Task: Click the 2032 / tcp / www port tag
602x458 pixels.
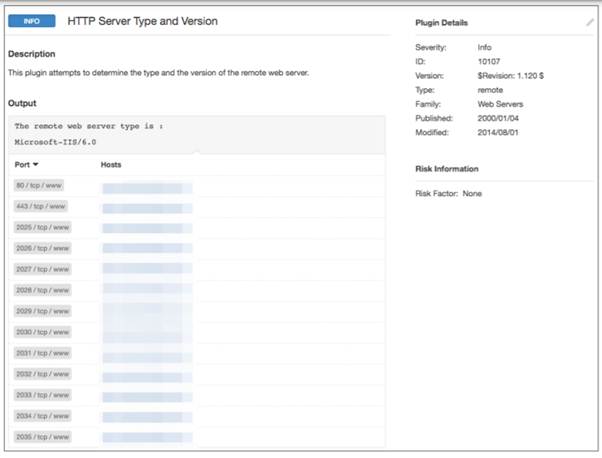Action: point(43,374)
